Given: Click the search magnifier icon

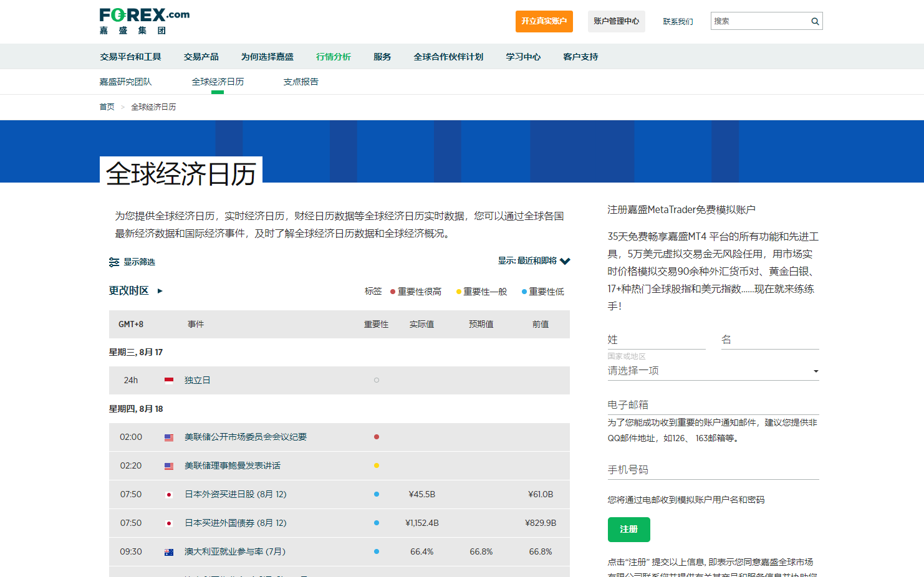Looking at the screenshot, I should click(x=815, y=21).
